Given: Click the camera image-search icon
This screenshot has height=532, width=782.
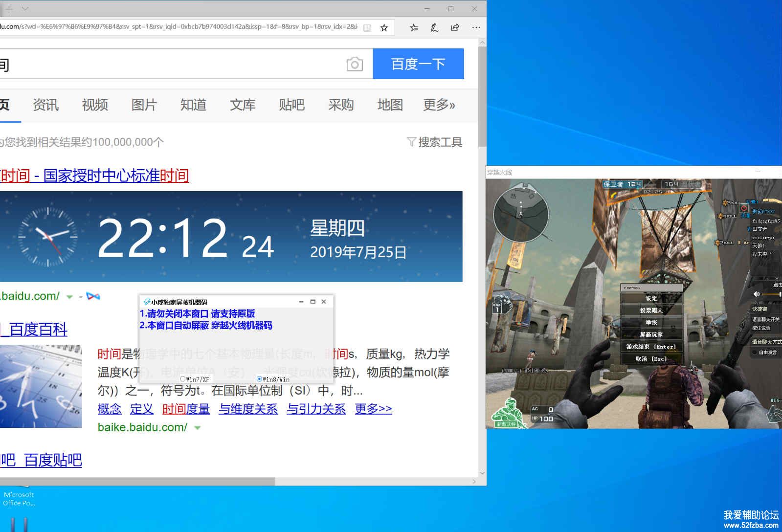Looking at the screenshot, I should pyautogui.click(x=355, y=64).
